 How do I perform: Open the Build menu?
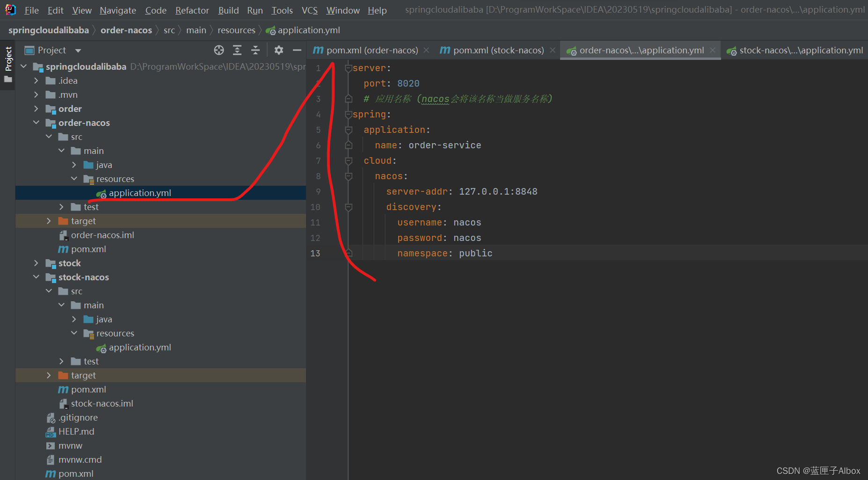[228, 10]
